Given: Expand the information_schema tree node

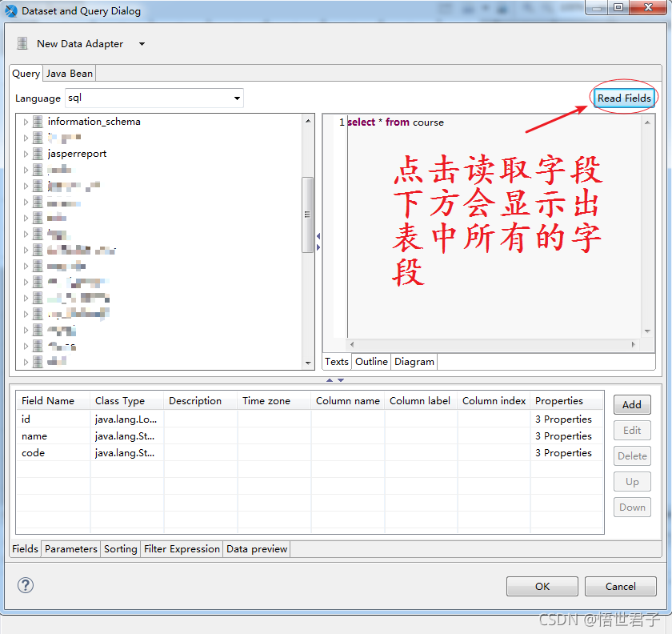Looking at the screenshot, I should (26, 122).
